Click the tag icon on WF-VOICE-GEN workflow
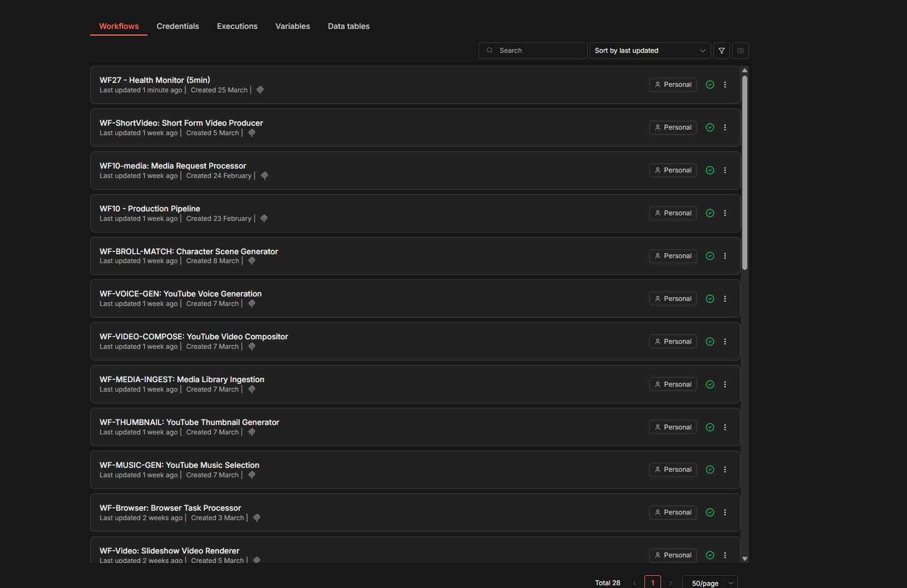This screenshot has width=907, height=588. point(252,303)
